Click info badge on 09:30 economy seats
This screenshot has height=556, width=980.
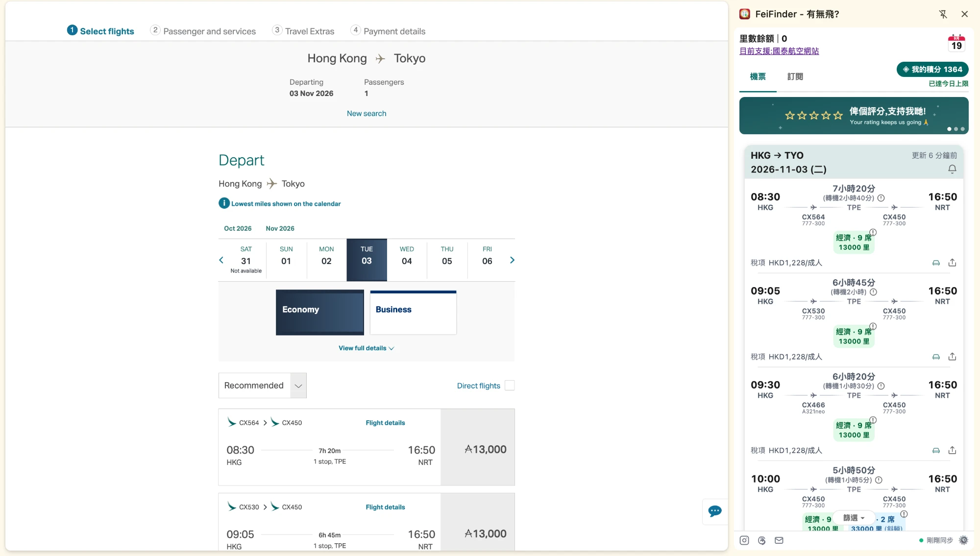tap(873, 420)
